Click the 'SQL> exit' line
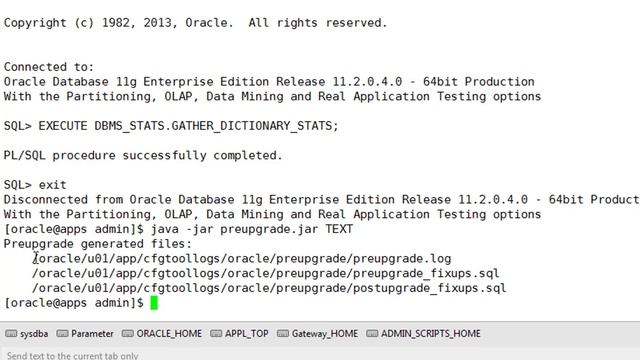The image size is (640, 360). [35, 185]
